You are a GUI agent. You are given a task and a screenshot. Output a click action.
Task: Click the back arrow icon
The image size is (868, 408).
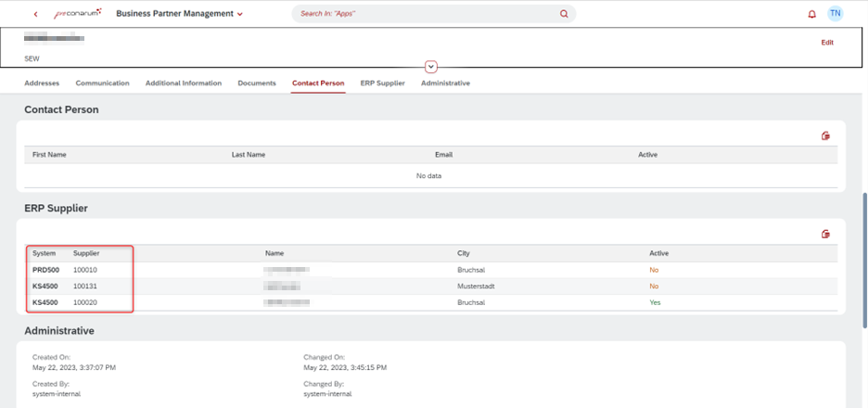36,14
